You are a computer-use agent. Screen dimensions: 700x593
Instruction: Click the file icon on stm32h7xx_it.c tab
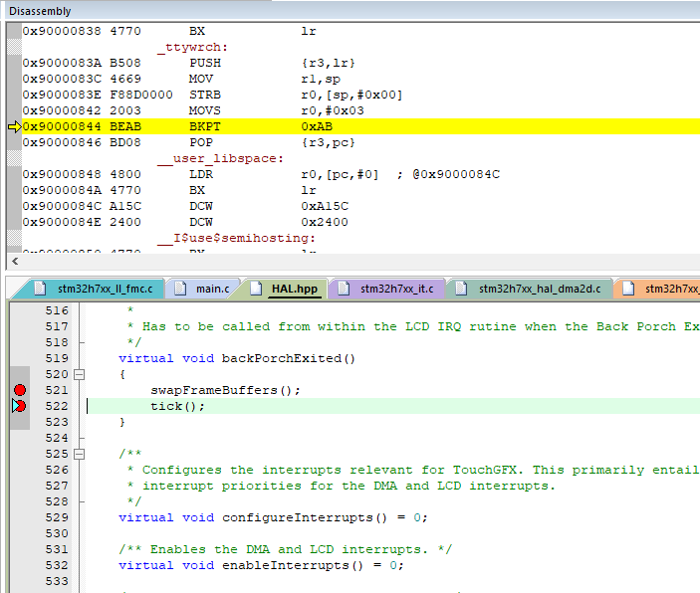tap(344, 289)
